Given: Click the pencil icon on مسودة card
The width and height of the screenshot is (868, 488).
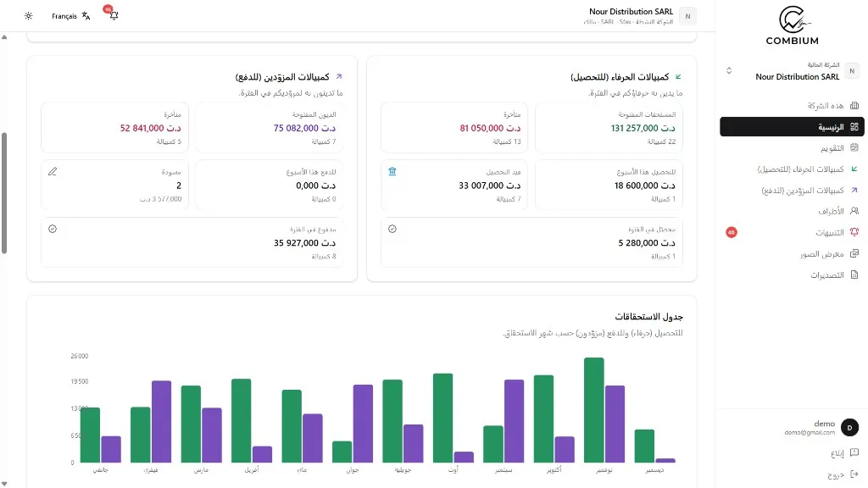Looking at the screenshot, I should click(53, 171).
